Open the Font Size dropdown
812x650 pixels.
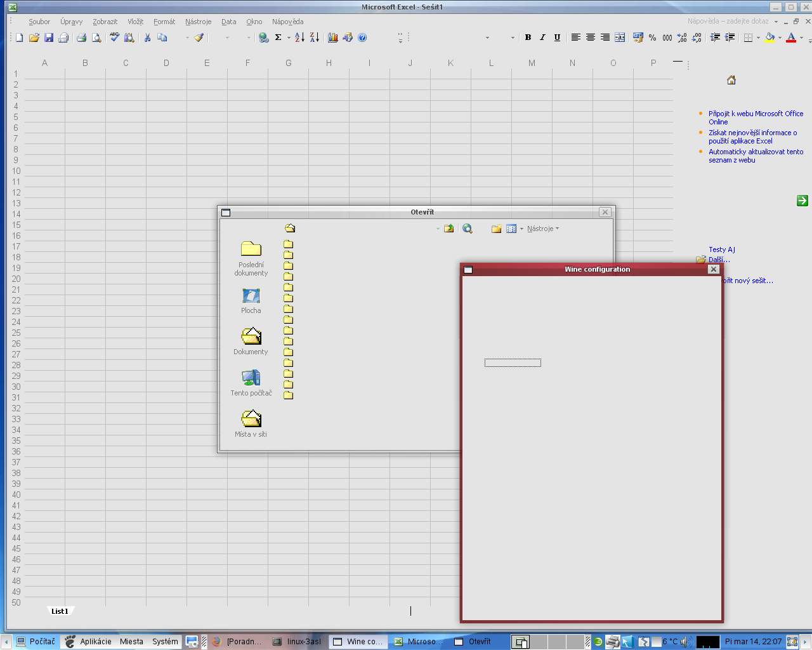[x=513, y=37]
